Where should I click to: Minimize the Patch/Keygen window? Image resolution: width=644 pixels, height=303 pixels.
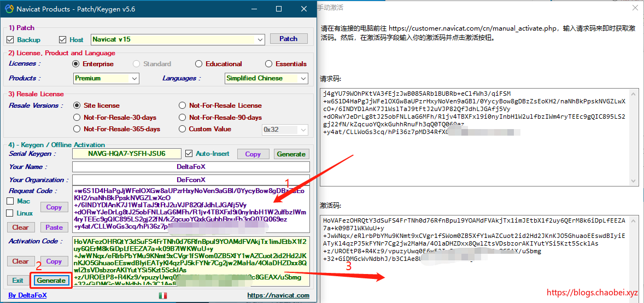(254, 9)
